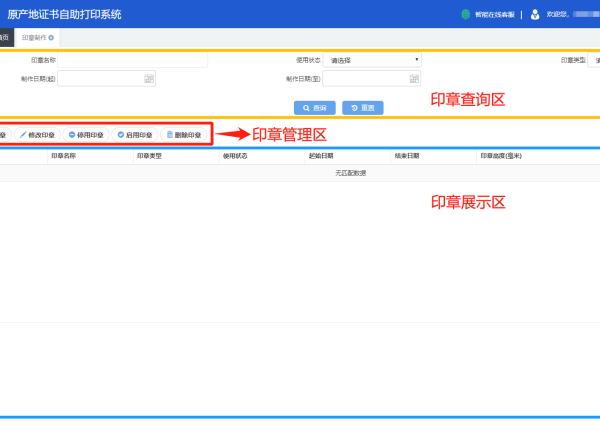Click the 停用印章 (disable seal) button
The height and width of the screenshot is (431, 600).
click(86, 135)
